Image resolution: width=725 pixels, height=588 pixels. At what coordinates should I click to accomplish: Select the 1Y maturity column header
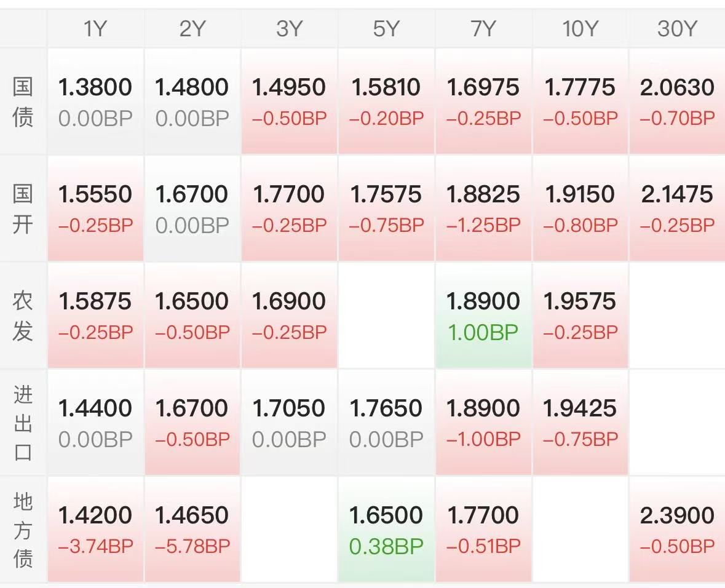click(x=95, y=29)
